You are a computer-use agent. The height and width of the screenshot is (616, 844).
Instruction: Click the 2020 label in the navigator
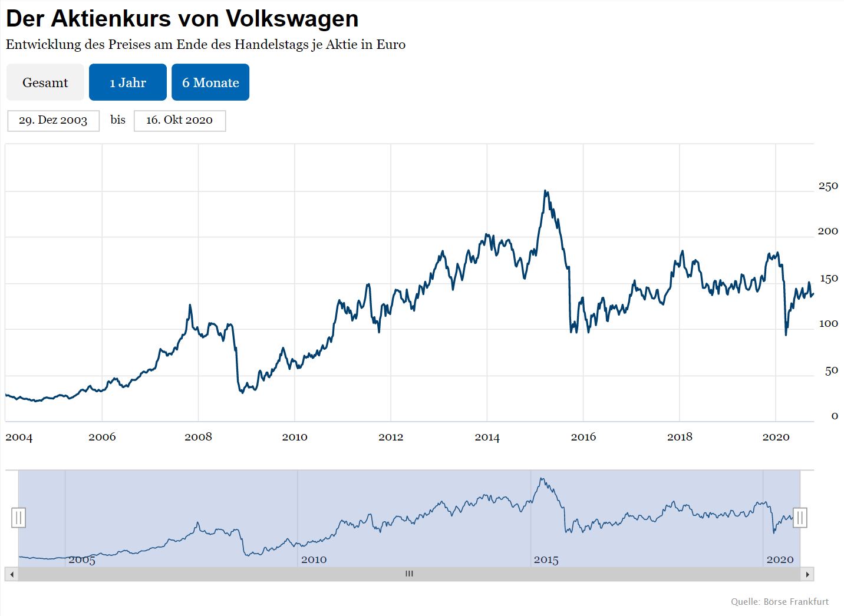coord(780,559)
